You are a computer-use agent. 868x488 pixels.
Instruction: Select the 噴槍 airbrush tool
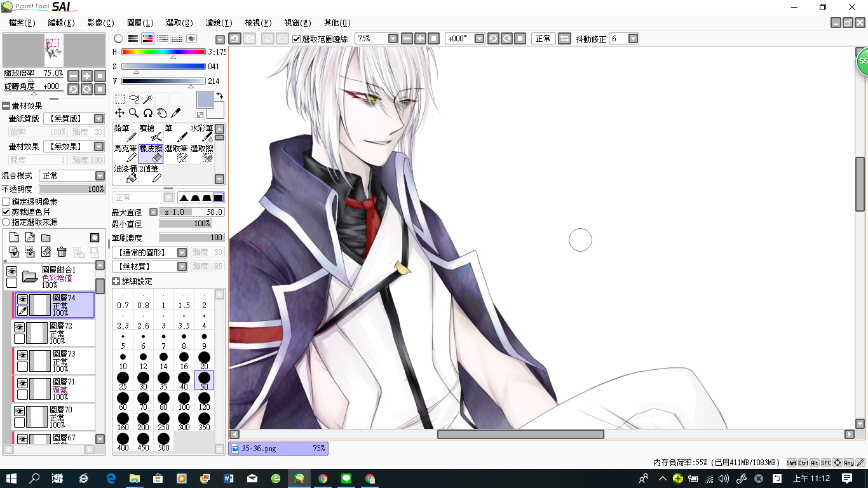click(x=151, y=133)
